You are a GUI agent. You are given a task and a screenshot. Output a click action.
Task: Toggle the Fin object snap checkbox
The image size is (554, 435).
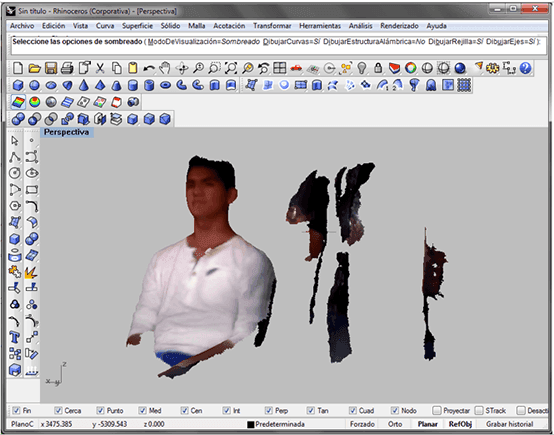click(16, 411)
